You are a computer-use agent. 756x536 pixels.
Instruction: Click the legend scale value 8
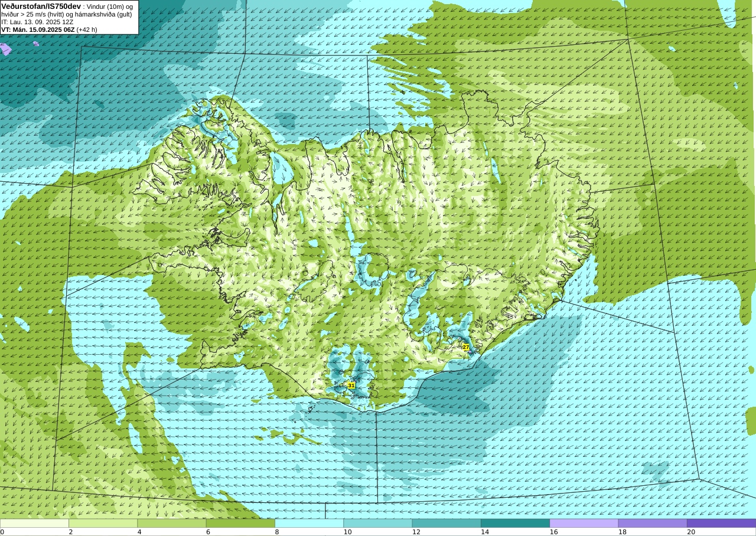coord(276,532)
